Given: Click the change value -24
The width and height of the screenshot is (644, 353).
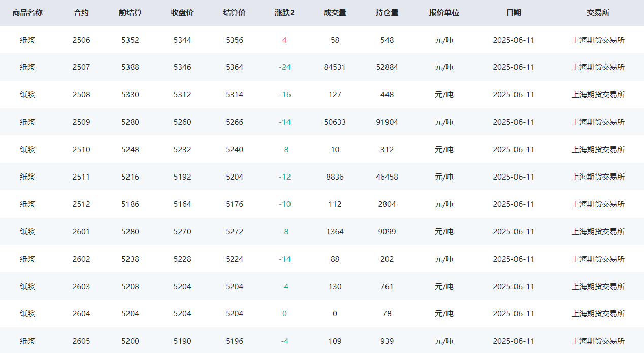Looking at the screenshot, I should point(284,67).
